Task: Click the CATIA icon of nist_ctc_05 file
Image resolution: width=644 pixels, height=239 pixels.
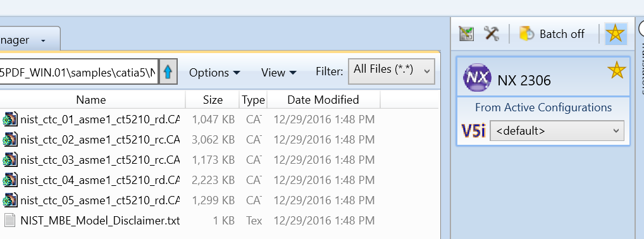Action: click(10, 200)
